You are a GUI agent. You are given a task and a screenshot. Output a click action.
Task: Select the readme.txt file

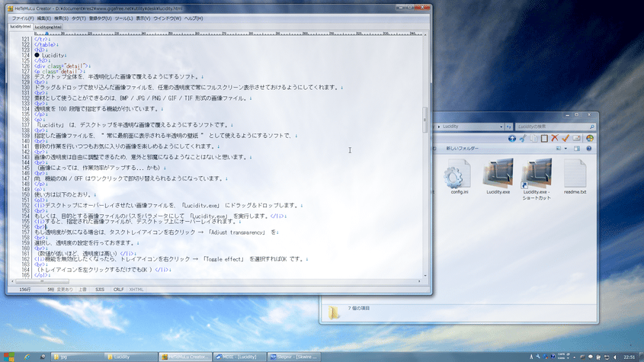[575, 176]
